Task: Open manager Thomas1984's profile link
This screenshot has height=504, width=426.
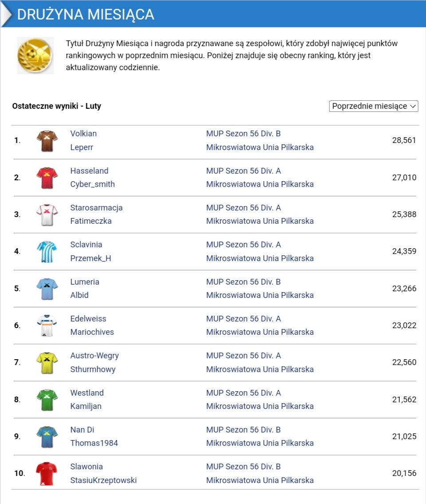Action: click(94, 443)
